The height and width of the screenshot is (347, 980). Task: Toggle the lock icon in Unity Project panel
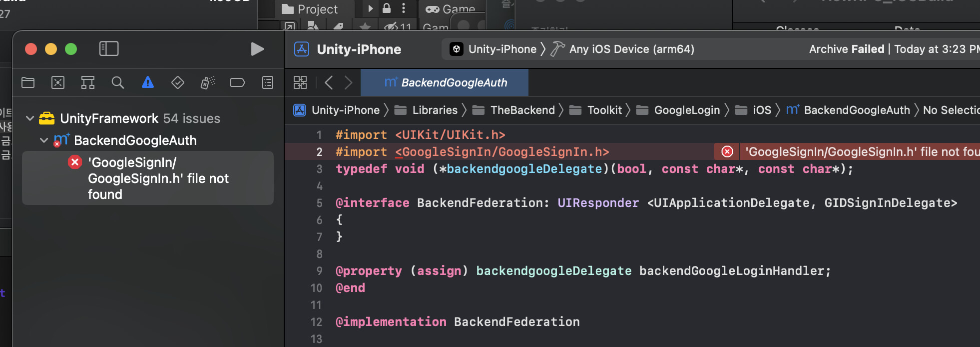point(387,8)
